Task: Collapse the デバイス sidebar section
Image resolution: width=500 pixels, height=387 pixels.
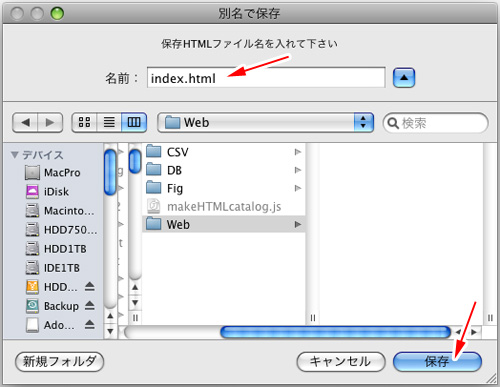Action: coord(14,155)
